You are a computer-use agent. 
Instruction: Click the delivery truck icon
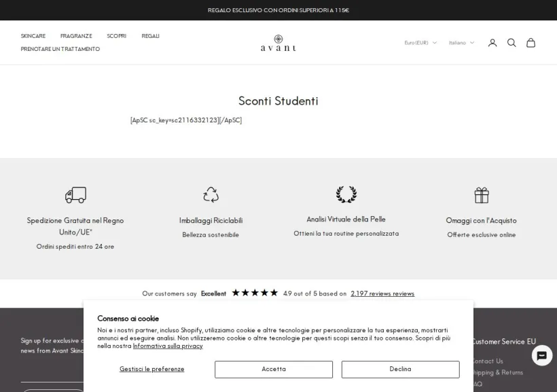click(75, 195)
